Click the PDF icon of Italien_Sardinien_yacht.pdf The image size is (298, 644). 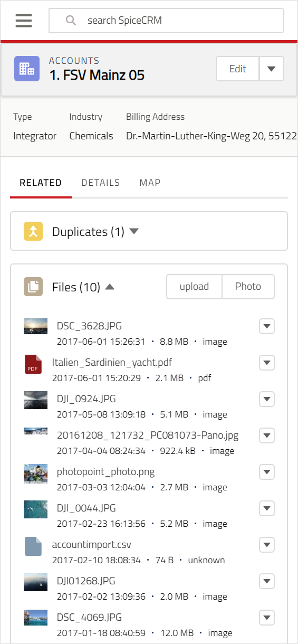click(33, 365)
